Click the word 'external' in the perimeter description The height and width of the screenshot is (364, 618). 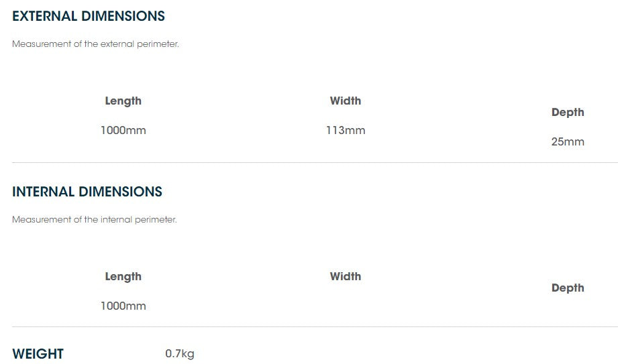[x=118, y=44]
